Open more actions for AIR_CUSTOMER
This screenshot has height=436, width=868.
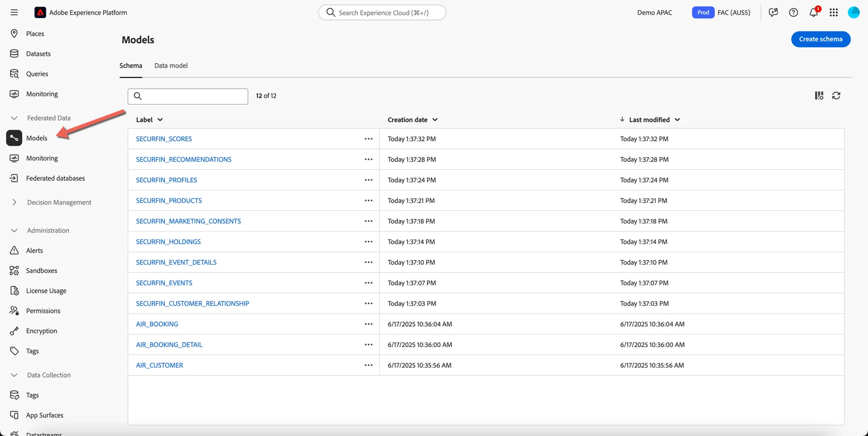[x=369, y=365]
